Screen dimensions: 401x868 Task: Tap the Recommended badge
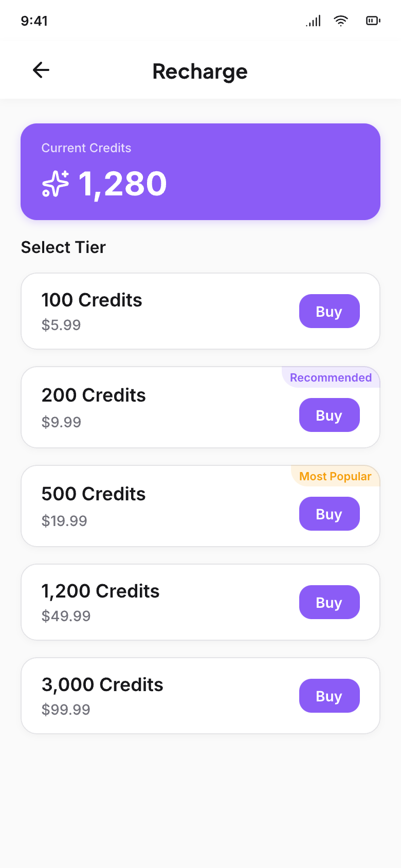tap(331, 377)
